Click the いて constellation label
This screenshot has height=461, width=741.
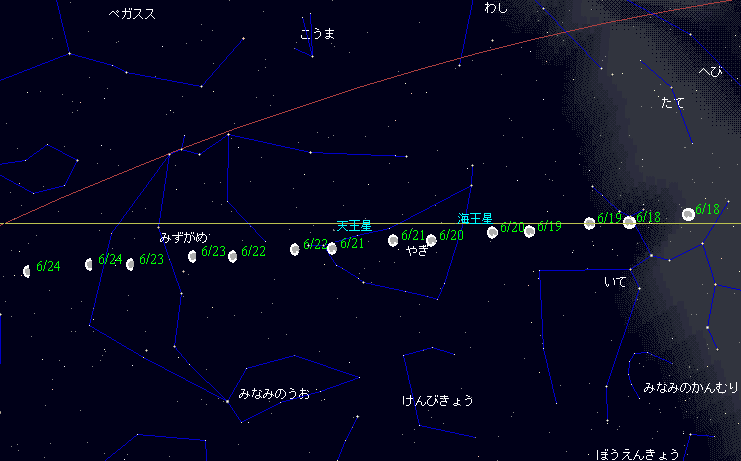pos(615,282)
